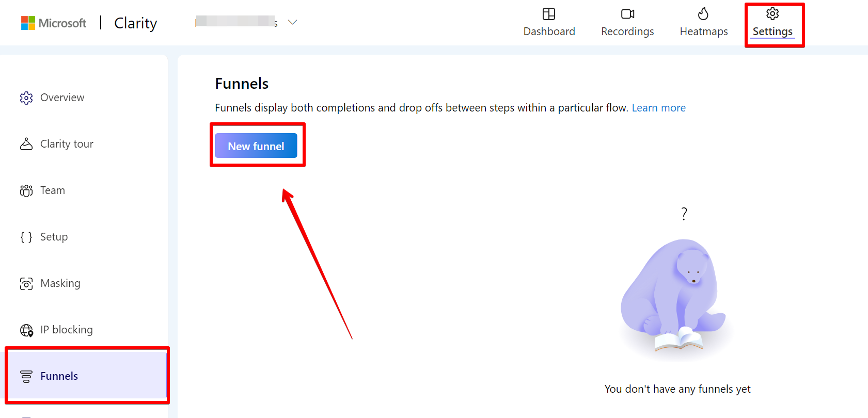Select Team from the settings sidebar

click(x=52, y=190)
